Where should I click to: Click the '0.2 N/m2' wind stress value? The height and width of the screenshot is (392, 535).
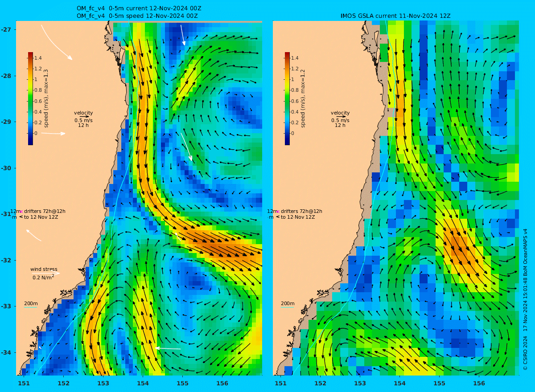[x=43, y=277]
